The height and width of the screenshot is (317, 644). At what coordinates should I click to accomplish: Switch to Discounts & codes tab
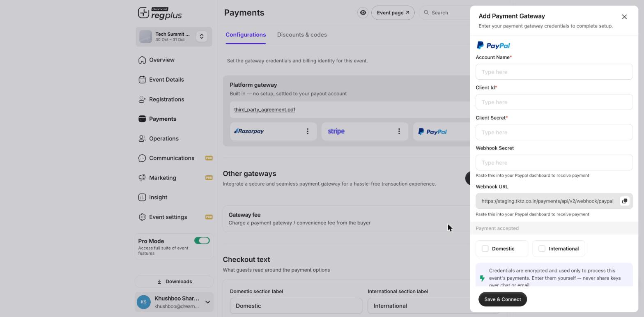pos(302,35)
